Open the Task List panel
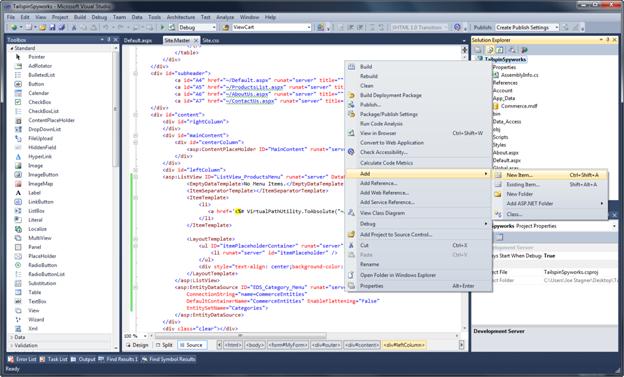The width and height of the screenshot is (624, 377). pos(53,359)
